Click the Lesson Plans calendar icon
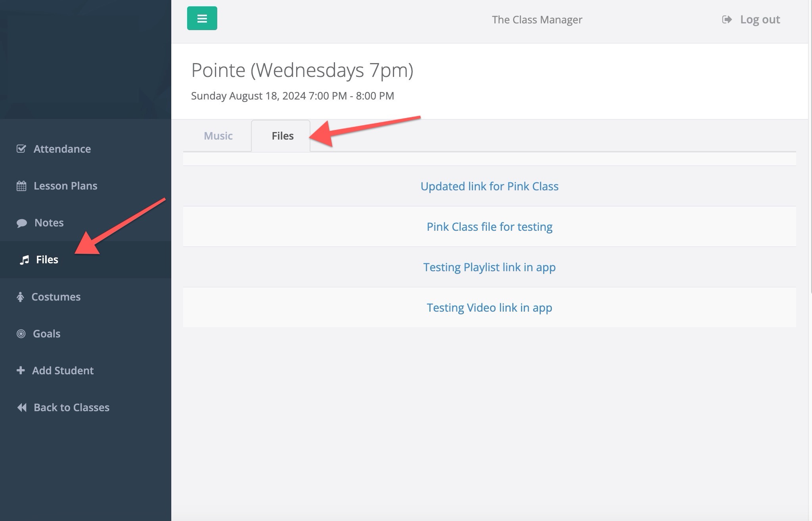Viewport: 812px width, 521px height. (x=21, y=186)
